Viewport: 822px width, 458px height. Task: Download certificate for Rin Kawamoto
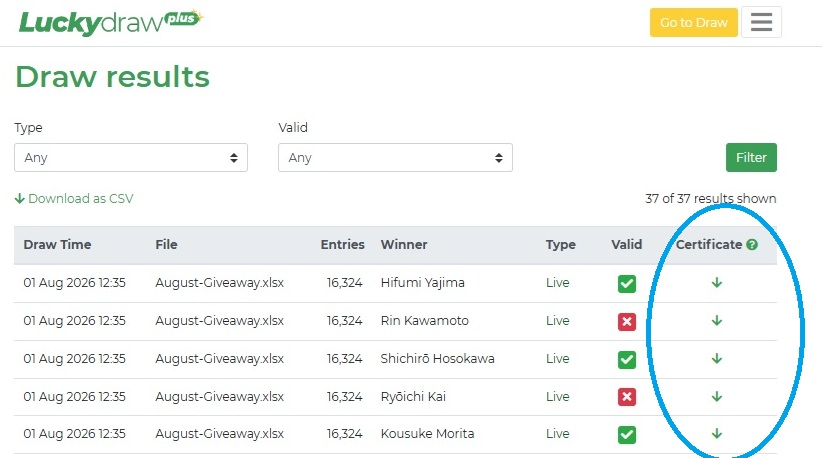[717, 321]
